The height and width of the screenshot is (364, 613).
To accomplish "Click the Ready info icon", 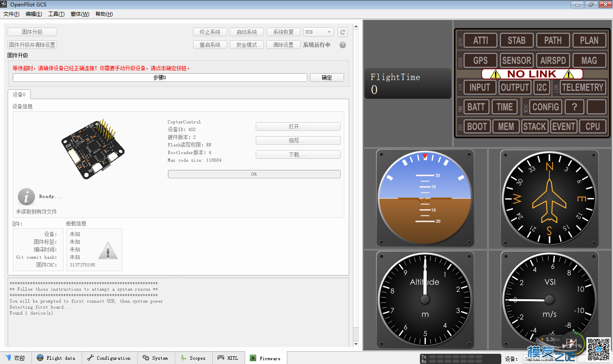I will click(x=26, y=197).
